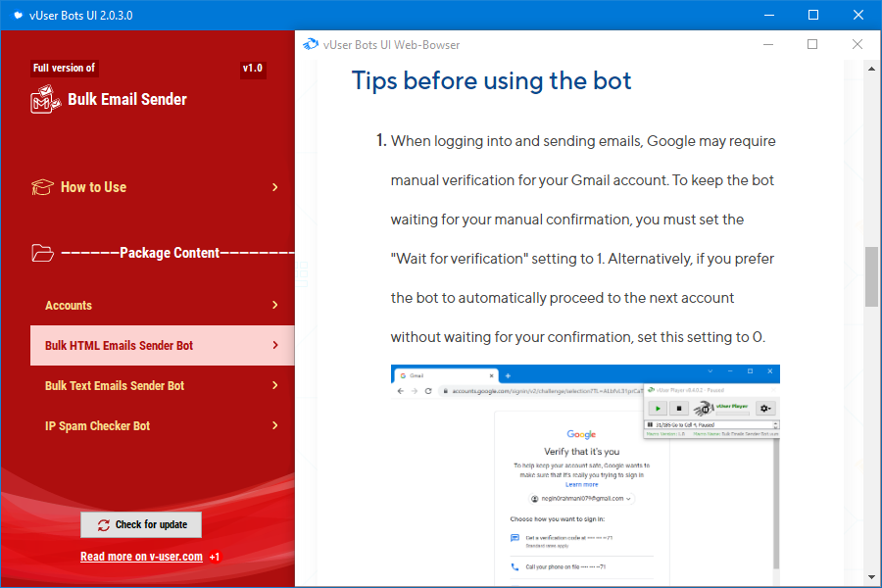
Task: Click the vUser Bots UI title bar icon
Action: click(x=18, y=16)
